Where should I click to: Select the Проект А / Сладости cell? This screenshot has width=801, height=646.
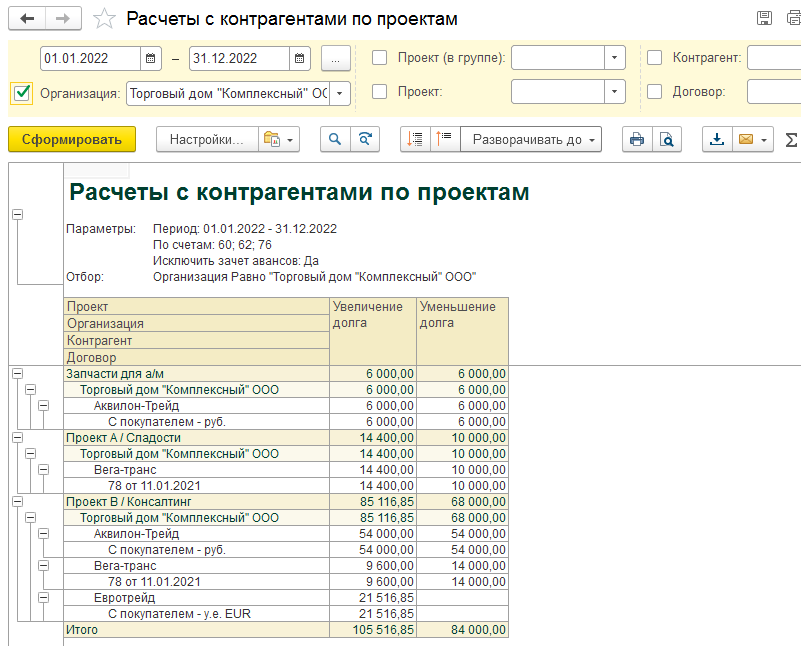click(x=197, y=438)
